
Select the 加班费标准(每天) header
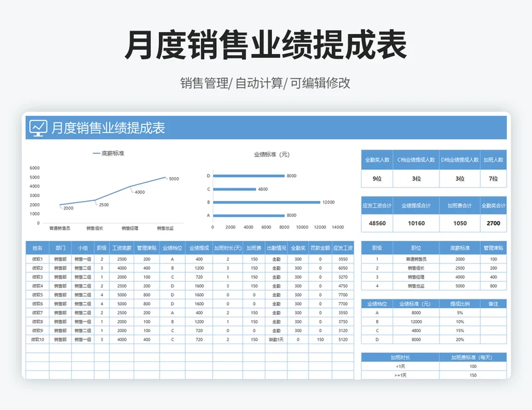pyautogui.click(x=473, y=357)
